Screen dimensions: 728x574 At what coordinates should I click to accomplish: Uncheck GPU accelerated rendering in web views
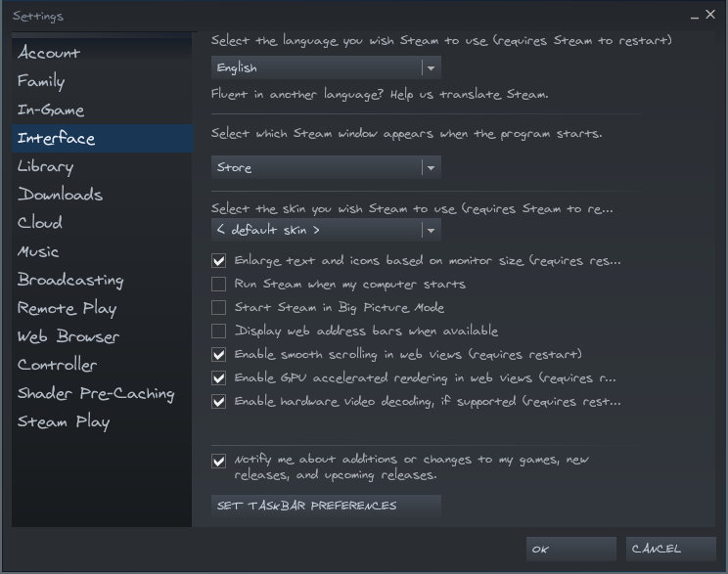[219, 378]
